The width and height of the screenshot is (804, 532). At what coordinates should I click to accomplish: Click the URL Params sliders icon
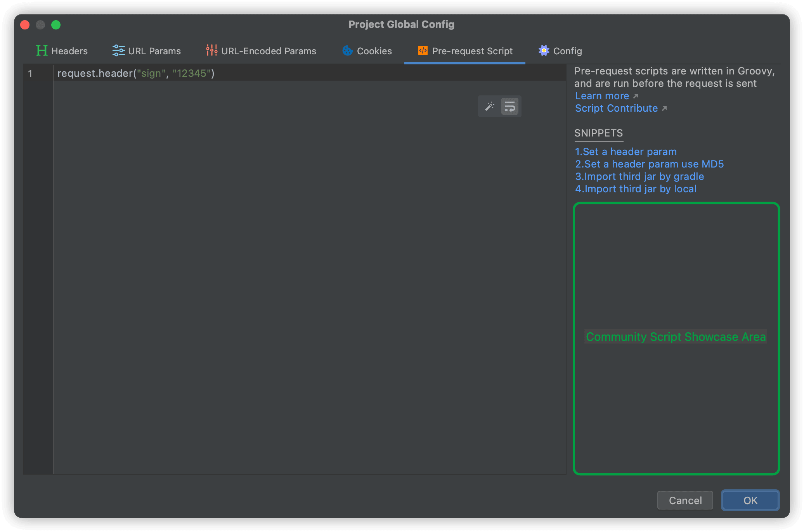[118, 51]
